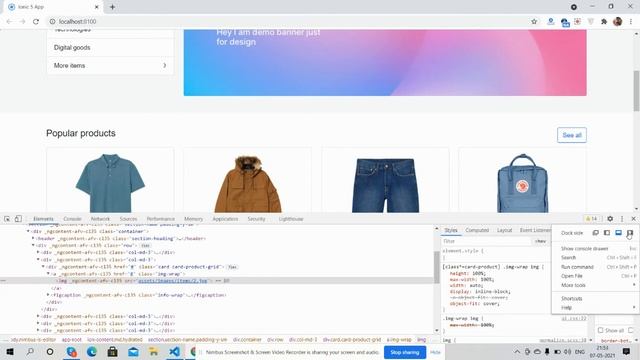This screenshot has height=360, width=640.
Task: Click the DevTools three-dot customize menu icon
Action: click(x=622, y=219)
